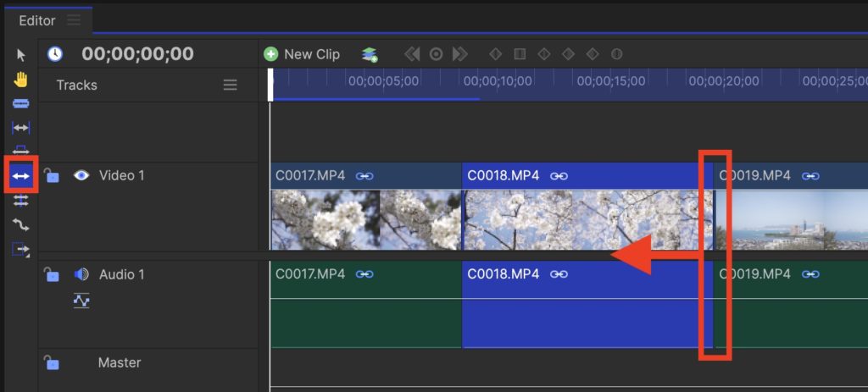This screenshot has height=392, width=868.
Task: Select the arrow Selection tool
Action: coord(21,55)
